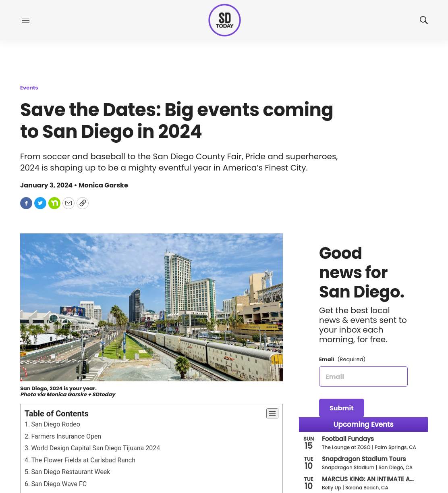Share article via email icon
This screenshot has width=448, height=493.
point(68,203)
